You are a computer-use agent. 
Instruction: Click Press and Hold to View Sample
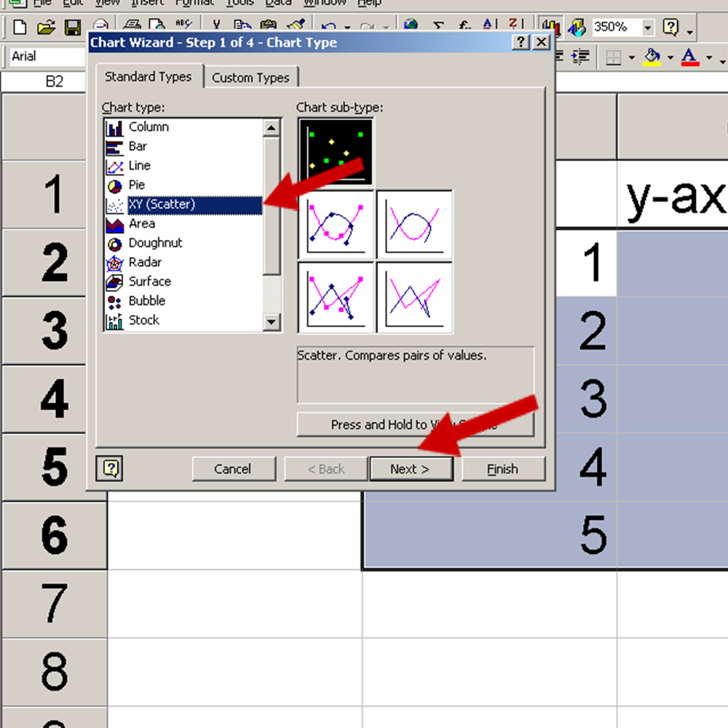(415, 424)
